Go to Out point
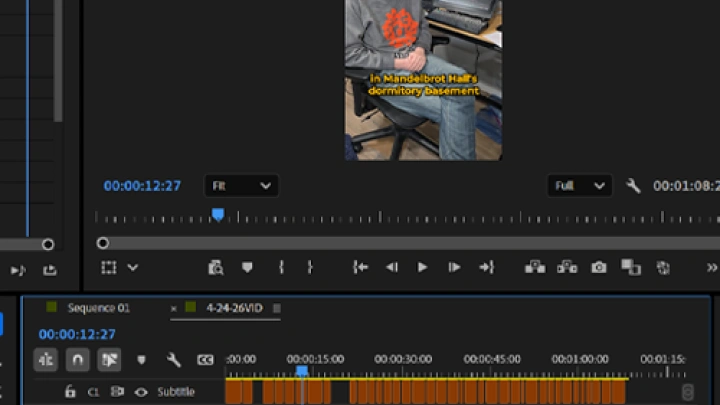 coord(486,267)
